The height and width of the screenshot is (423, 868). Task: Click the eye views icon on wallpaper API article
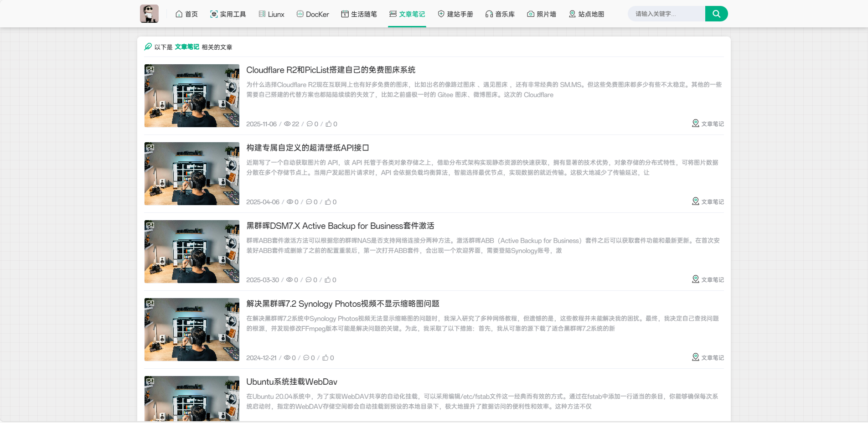coord(289,202)
